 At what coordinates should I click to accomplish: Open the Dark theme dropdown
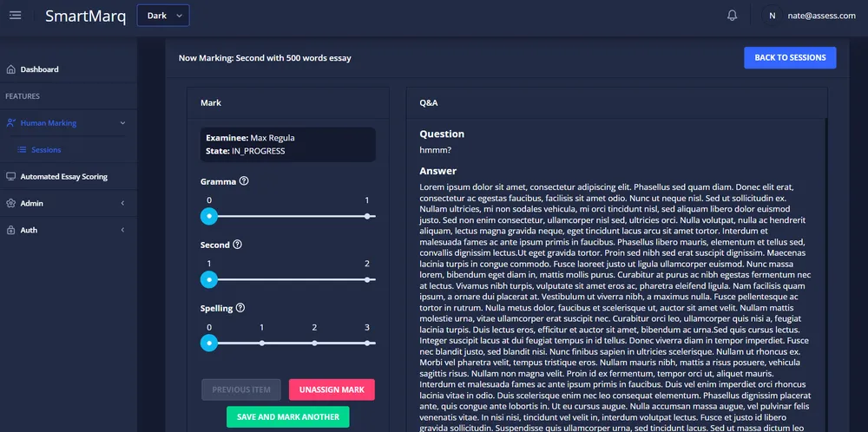[163, 16]
